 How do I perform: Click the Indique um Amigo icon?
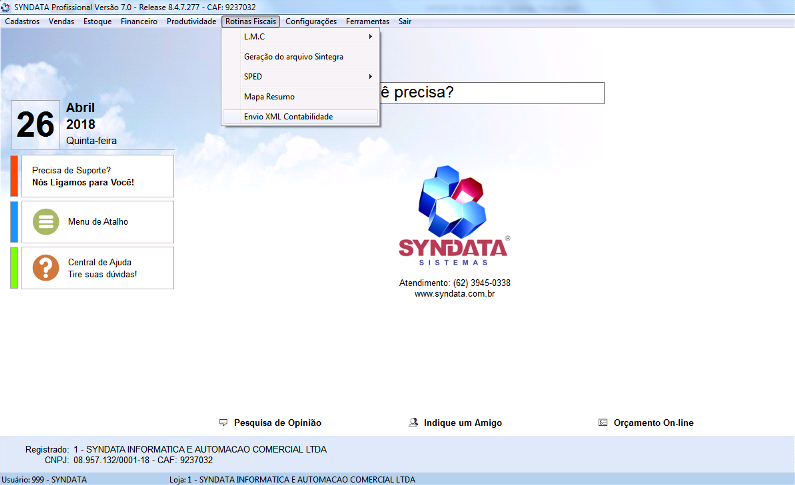coord(413,422)
